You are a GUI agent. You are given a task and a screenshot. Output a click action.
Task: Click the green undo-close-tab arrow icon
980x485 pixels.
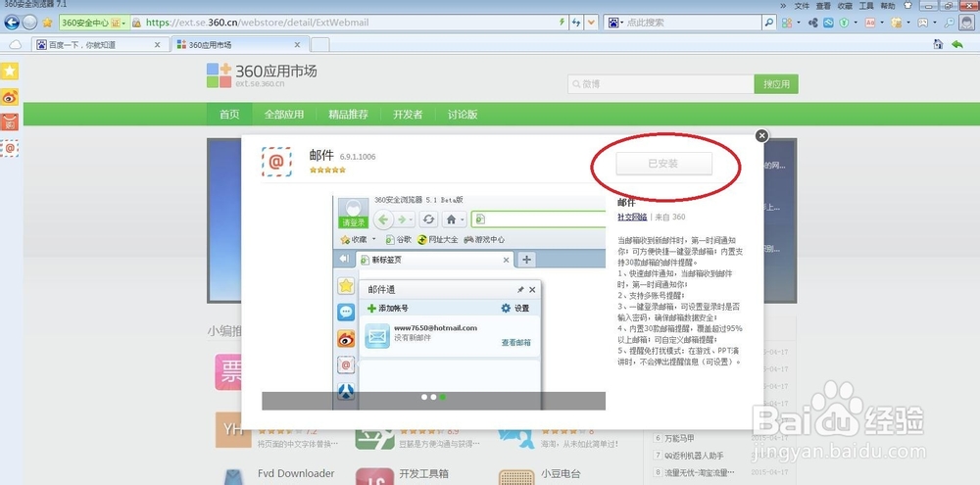click(x=956, y=44)
